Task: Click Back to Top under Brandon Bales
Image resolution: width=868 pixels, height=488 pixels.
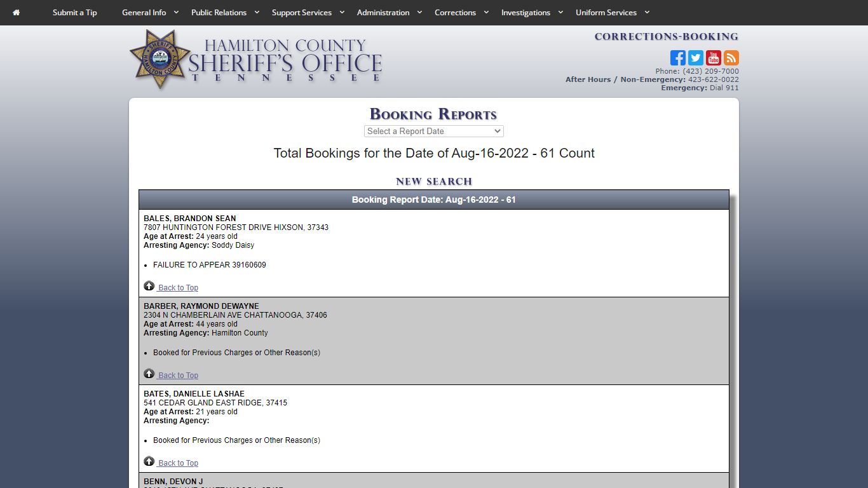Action: tap(178, 288)
